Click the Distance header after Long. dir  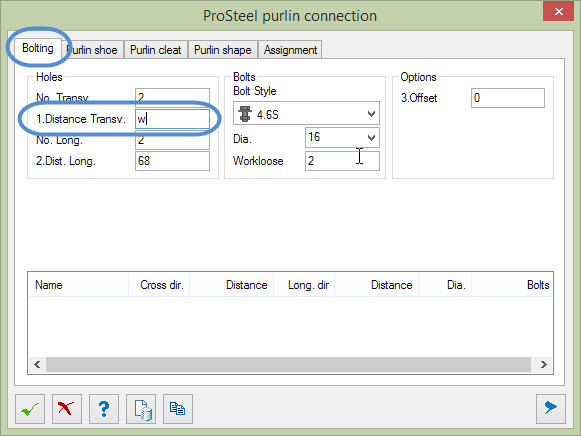pos(376,285)
